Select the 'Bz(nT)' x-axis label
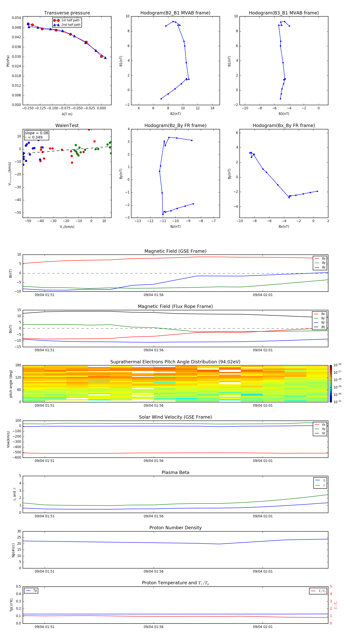 click(x=175, y=227)
